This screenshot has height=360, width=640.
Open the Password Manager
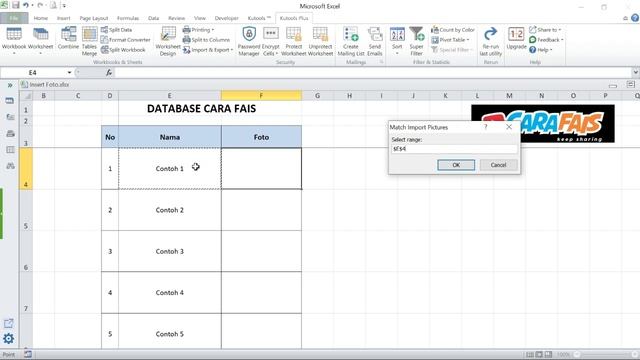click(x=249, y=41)
